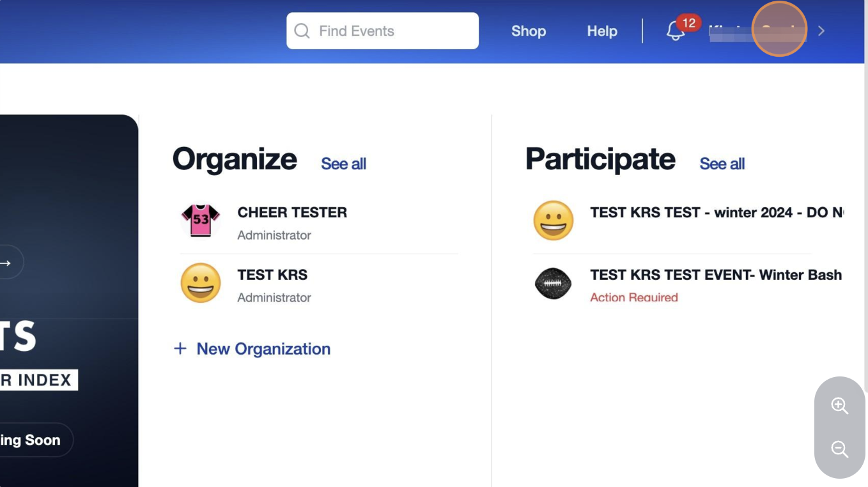The width and height of the screenshot is (868, 487).
Task: Click the zoom out magnifier button
Action: click(839, 449)
